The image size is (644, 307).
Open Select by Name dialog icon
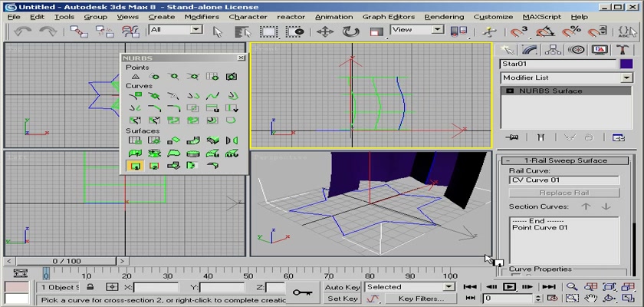[243, 31]
